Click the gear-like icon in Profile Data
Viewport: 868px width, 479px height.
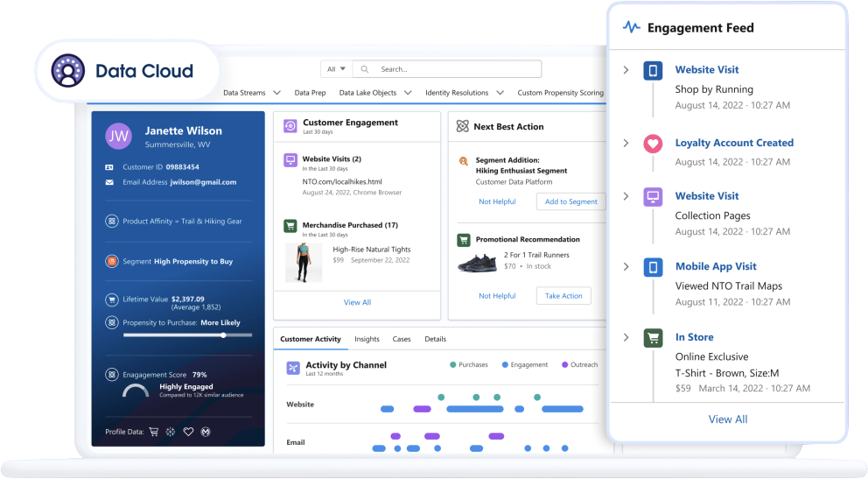(x=171, y=432)
